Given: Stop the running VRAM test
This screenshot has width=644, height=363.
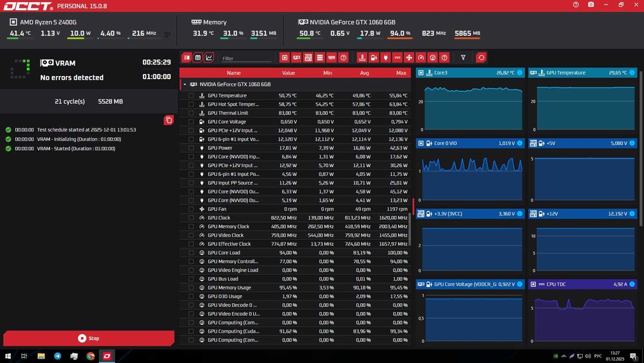Looking at the screenshot, I should coord(89,338).
